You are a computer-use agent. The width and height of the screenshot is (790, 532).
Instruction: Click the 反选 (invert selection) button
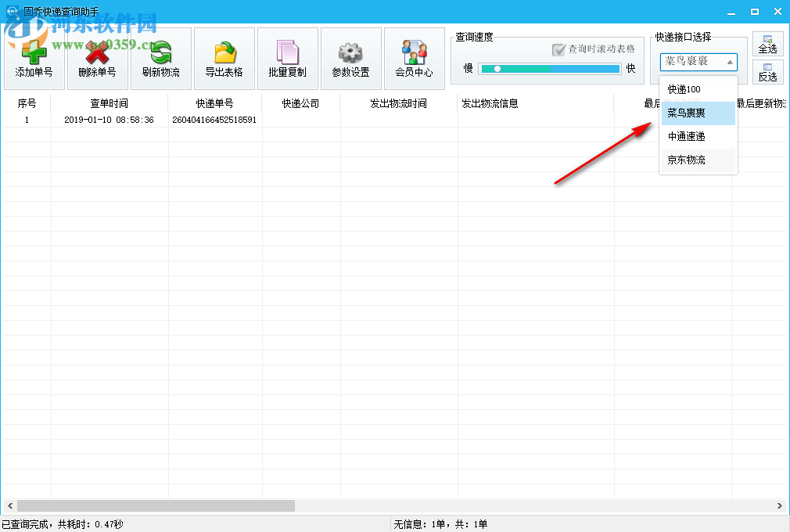[x=767, y=72]
